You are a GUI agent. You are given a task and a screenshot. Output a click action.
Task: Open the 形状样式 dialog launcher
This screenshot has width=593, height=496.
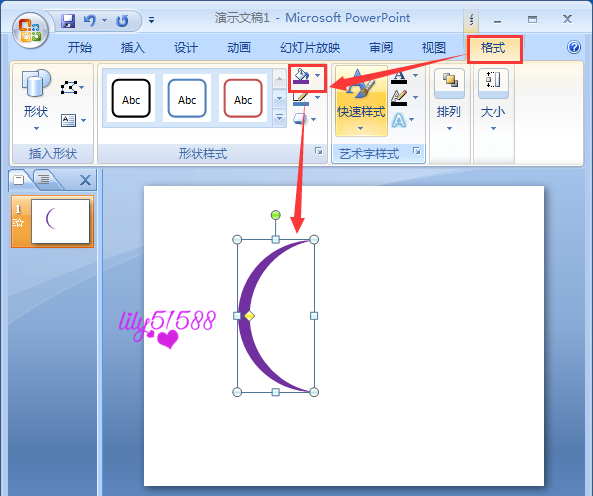point(319,151)
